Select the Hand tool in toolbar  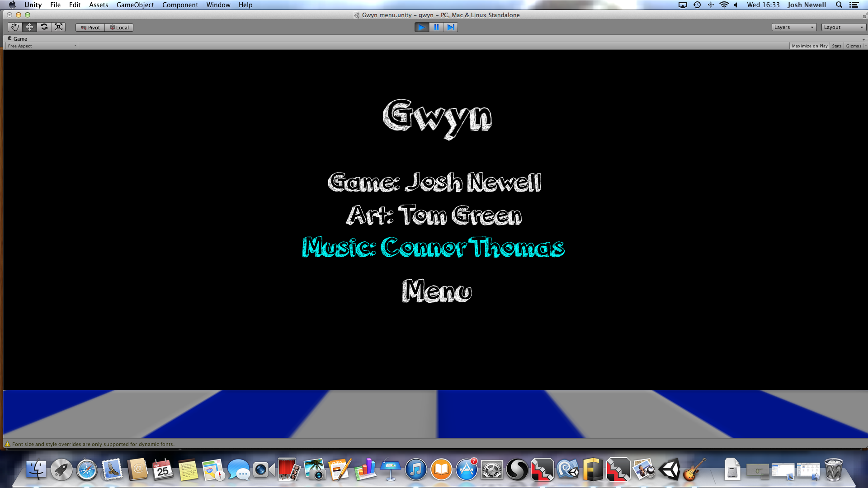pos(15,27)
